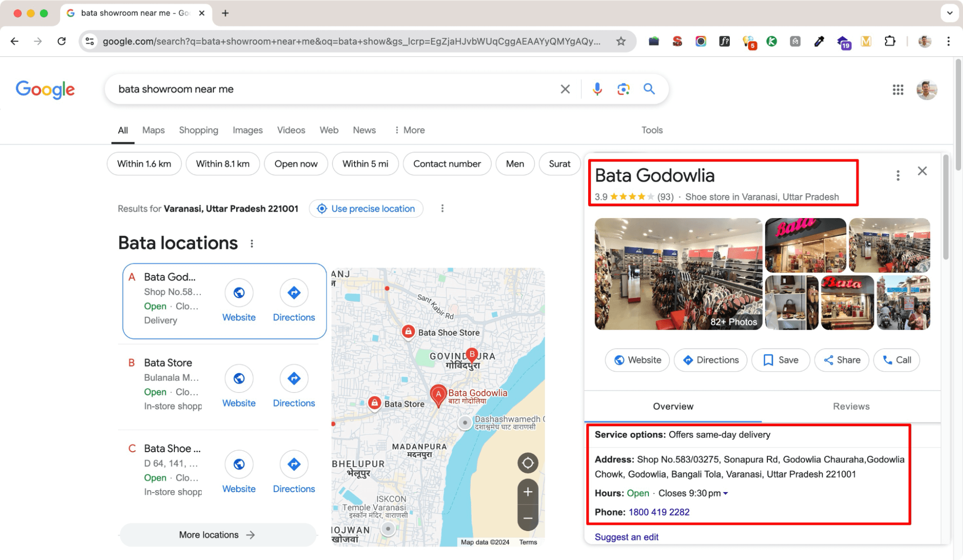Open the Images search tab
The height and width of the screenshot is (560, 963).
tap(247, 130)
